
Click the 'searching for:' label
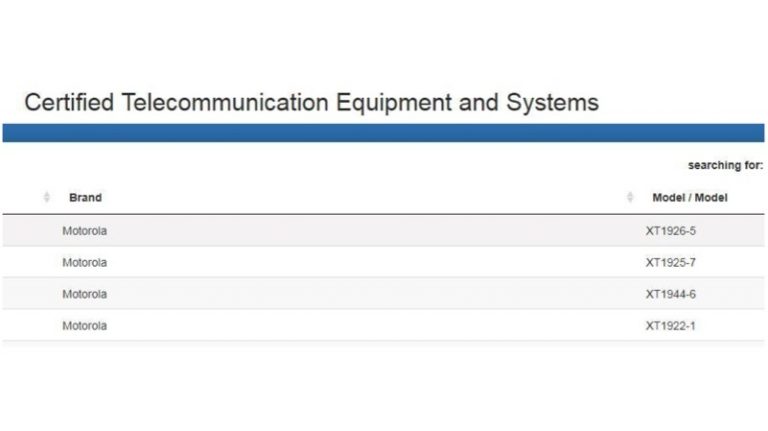click(725, 164)
